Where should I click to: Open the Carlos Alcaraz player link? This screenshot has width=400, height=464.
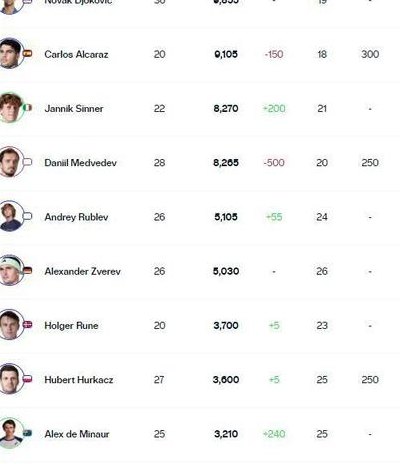[x=76, y=54]
